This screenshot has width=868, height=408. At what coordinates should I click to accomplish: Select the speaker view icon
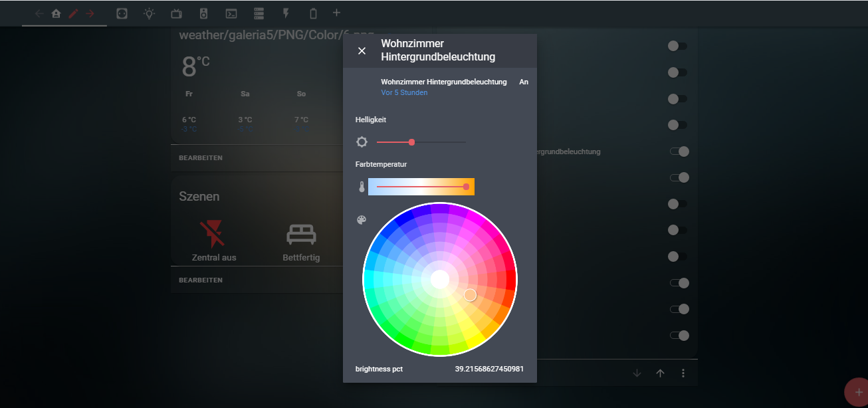click(x=204, y=13)
